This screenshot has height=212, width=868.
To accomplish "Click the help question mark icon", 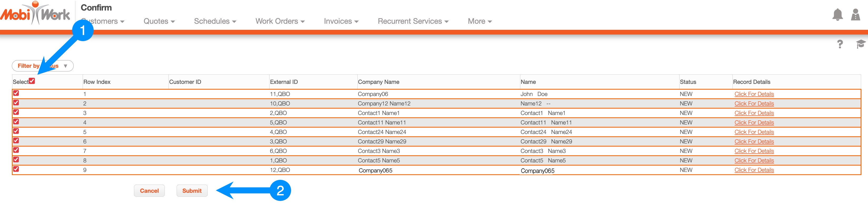I will (840, 44).
